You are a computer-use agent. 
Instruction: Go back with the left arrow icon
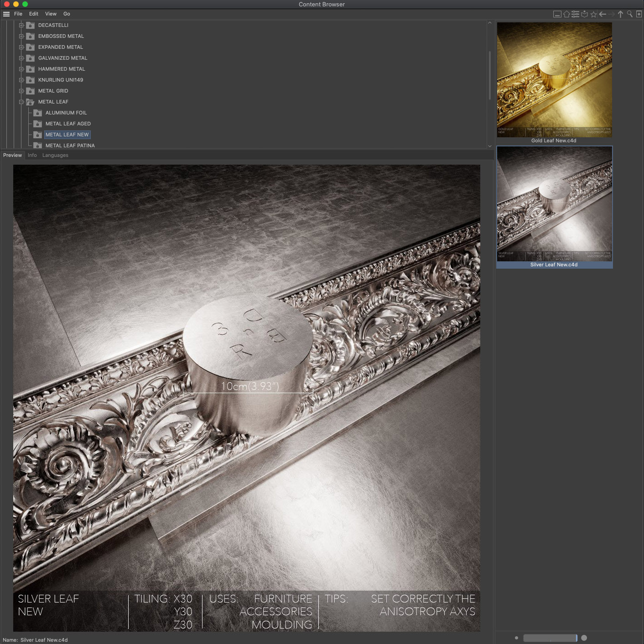602,14
